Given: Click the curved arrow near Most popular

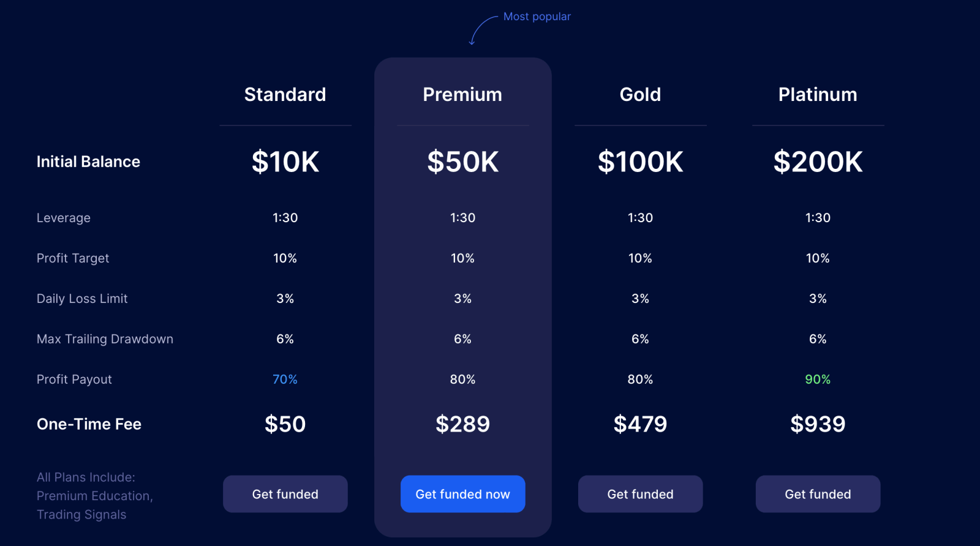Looking at the screenshot, I should coord(483,31).
